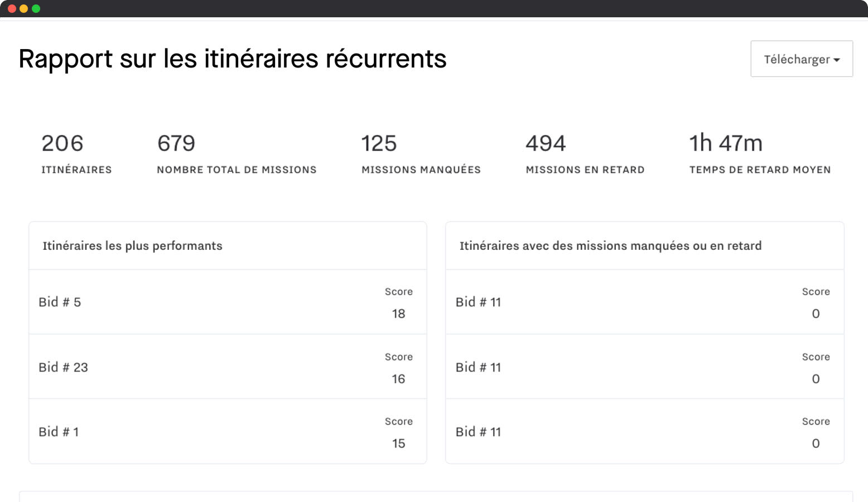Screen dimensions: 868x502
Task: Click the 679 total missions statistic
Action: point(237,153)
